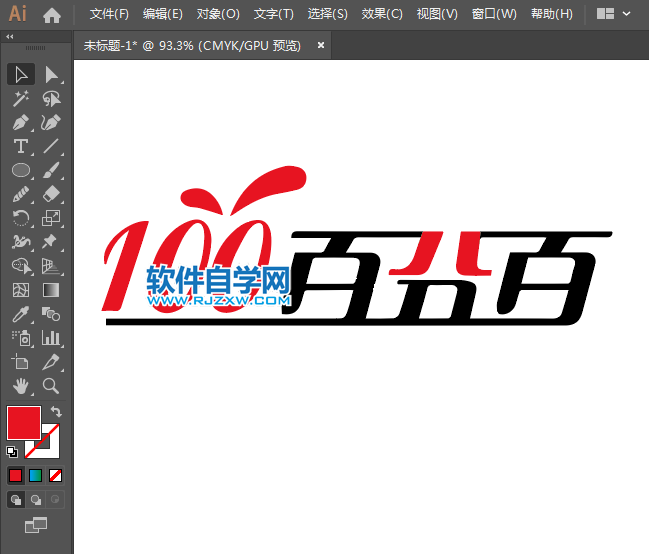Viewport: 649px width, 554px height.
Task: Apply Gradient mode button
Action: (36, 475)
